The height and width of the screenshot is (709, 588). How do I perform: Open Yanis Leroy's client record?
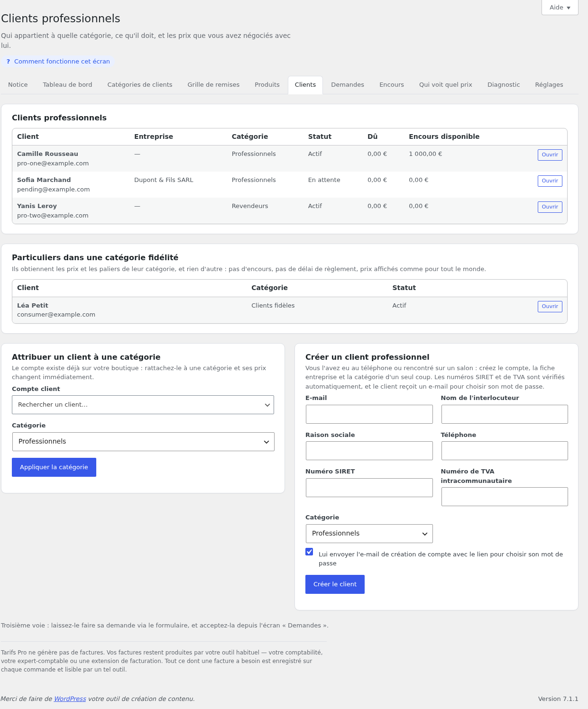pos(550,207)
